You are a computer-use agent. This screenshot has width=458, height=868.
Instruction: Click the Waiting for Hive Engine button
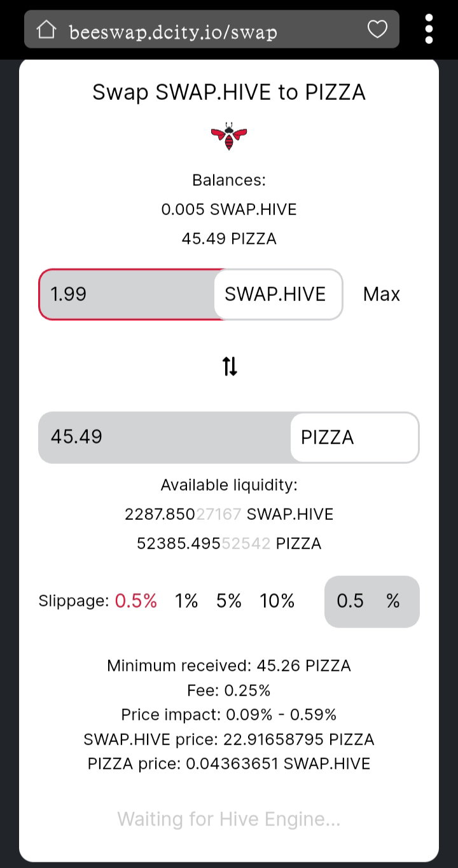(229, 818)
